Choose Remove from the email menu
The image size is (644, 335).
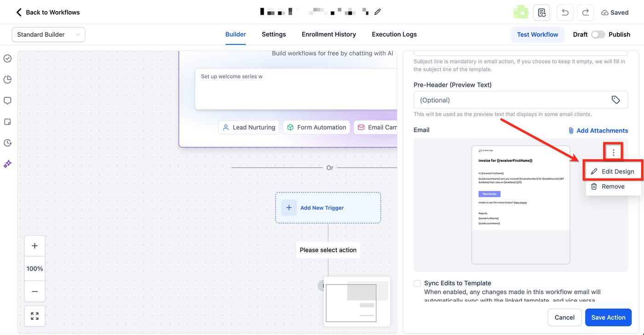tap(613, 186)
